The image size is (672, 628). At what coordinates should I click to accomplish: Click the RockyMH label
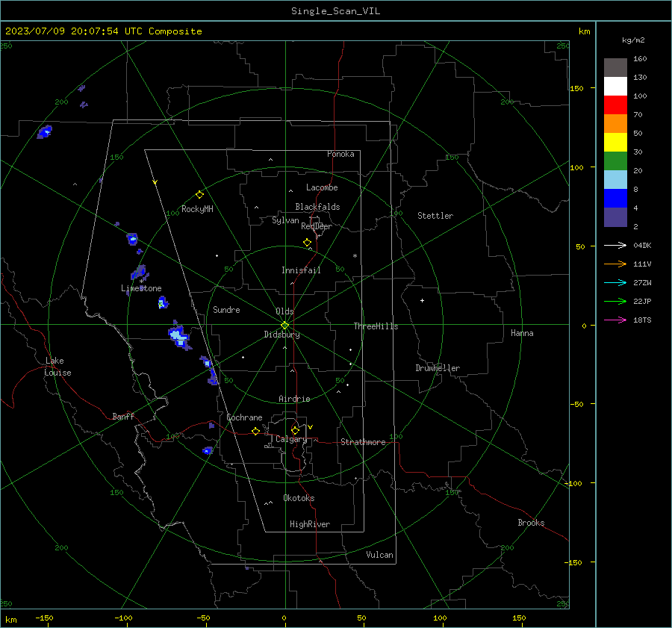click(197, 209)
